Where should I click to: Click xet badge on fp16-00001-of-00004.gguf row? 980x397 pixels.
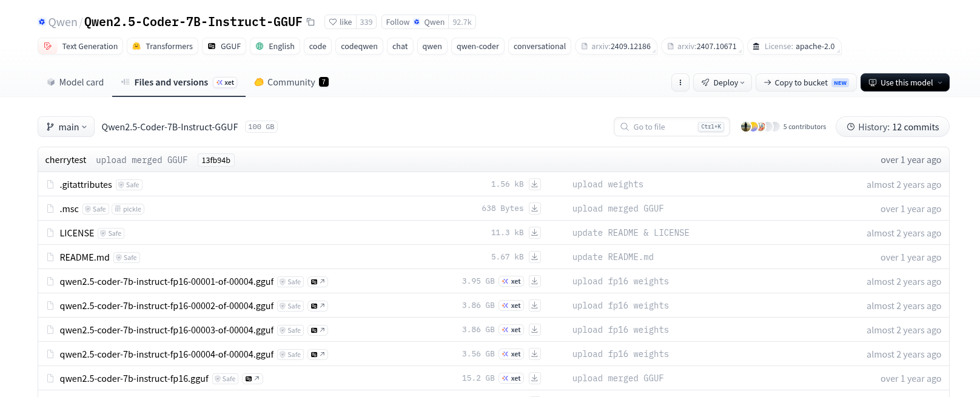[x=511, y=281]
